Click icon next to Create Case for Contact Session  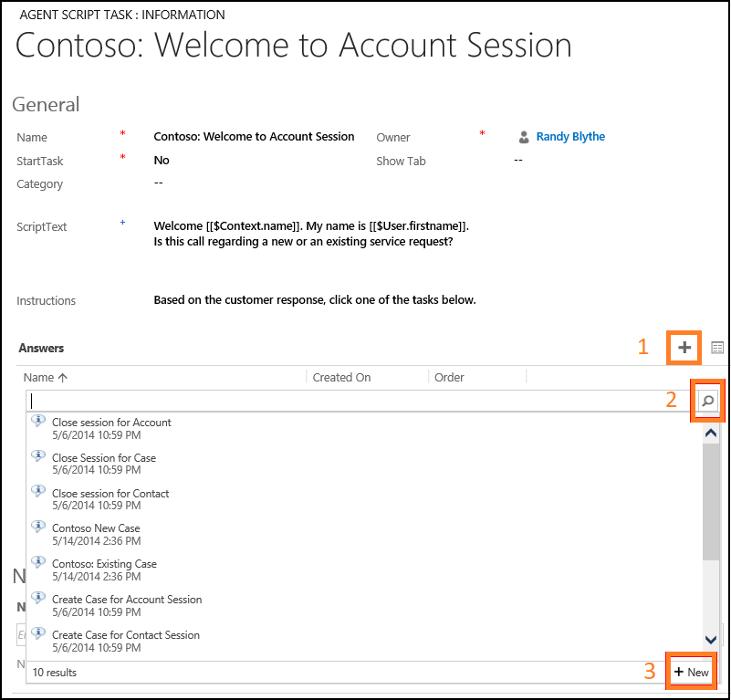(38, 633)
